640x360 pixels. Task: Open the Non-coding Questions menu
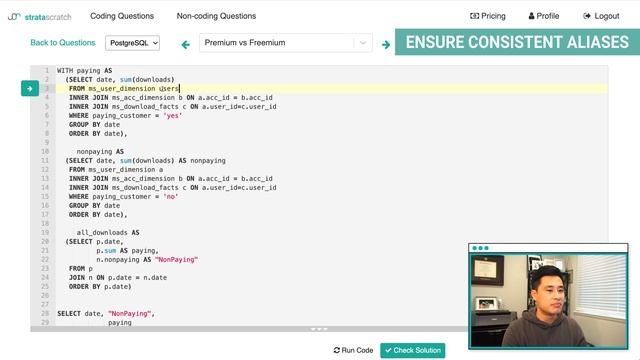click(x=216, y=16)
